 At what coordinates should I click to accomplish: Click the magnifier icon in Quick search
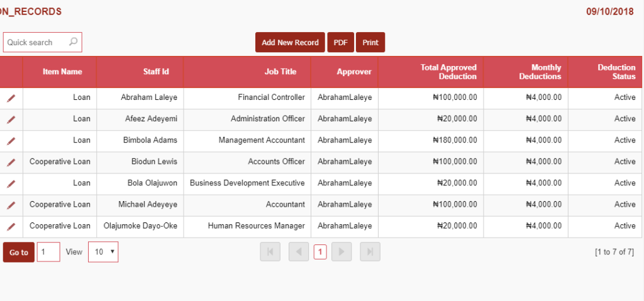74,42
